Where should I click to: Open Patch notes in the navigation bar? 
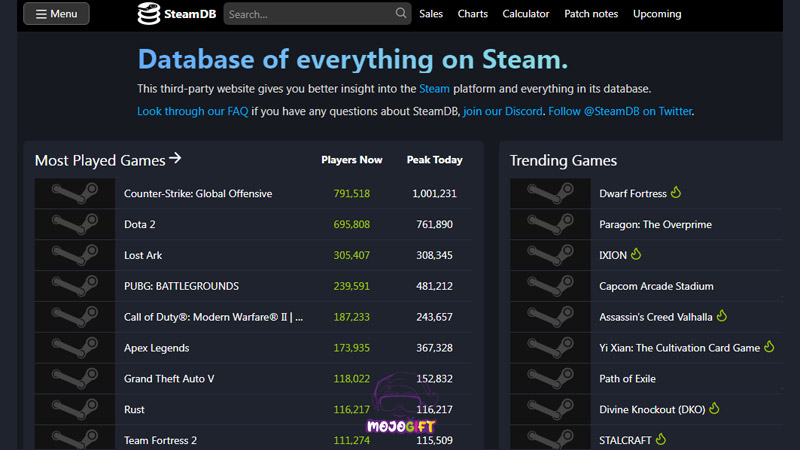591,14
